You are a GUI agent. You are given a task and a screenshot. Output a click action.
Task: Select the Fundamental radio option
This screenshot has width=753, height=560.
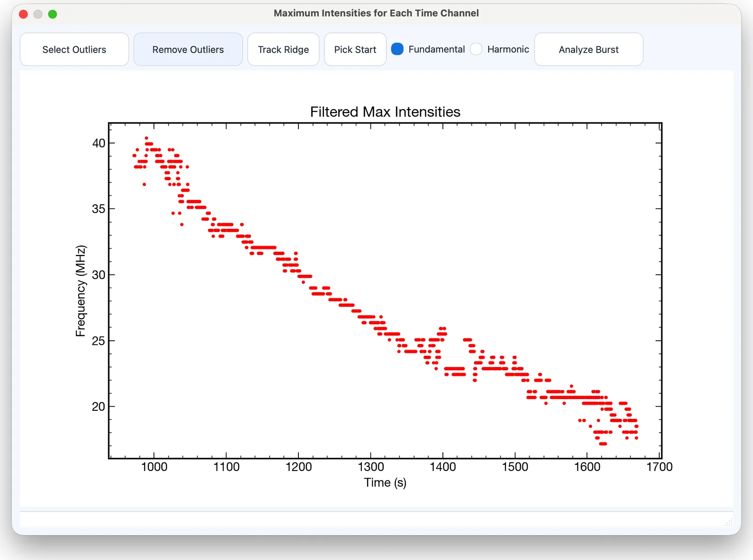428,49
